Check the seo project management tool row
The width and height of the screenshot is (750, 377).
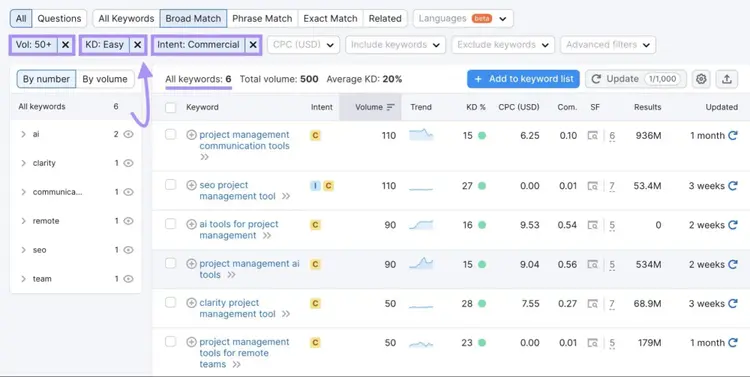pyautogui.click(x=170, y=185)
